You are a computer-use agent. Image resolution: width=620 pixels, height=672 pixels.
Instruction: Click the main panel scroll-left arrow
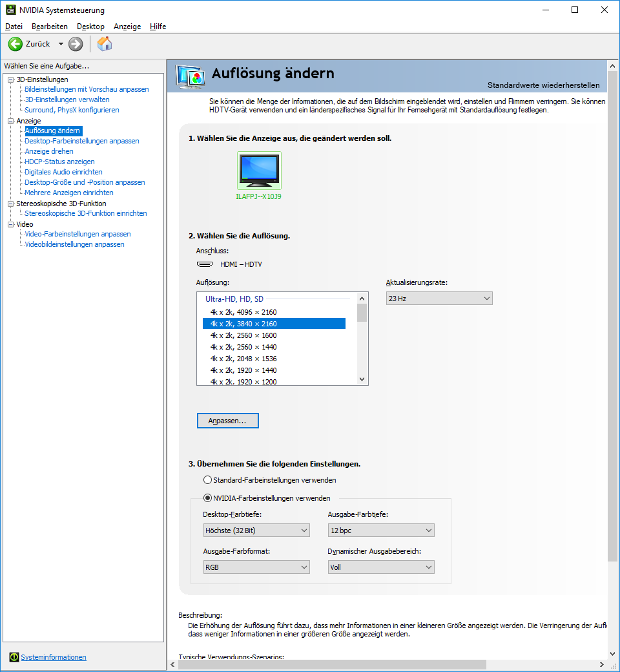pyautogui.click(x=172, y=665)
